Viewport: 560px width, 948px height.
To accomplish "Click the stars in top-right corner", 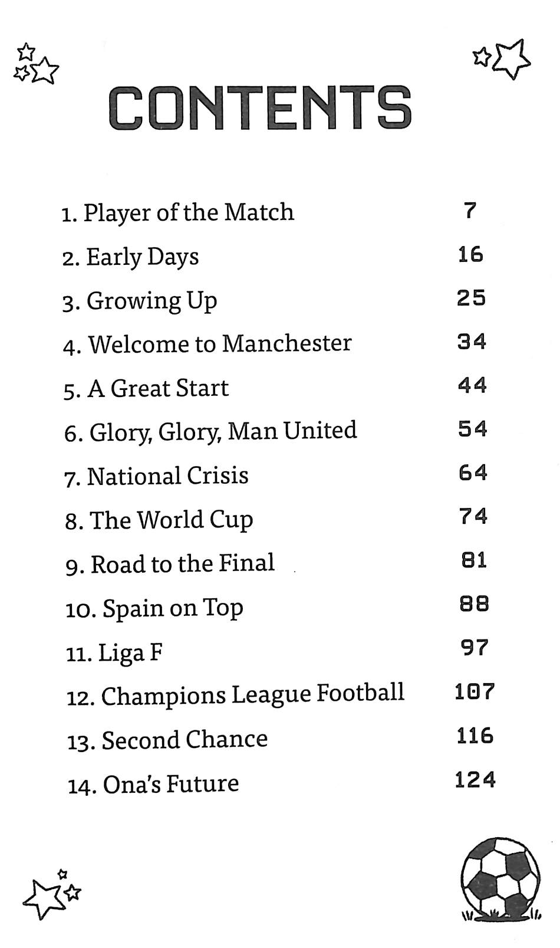I will pyautogui.click(x=503, y=58).
